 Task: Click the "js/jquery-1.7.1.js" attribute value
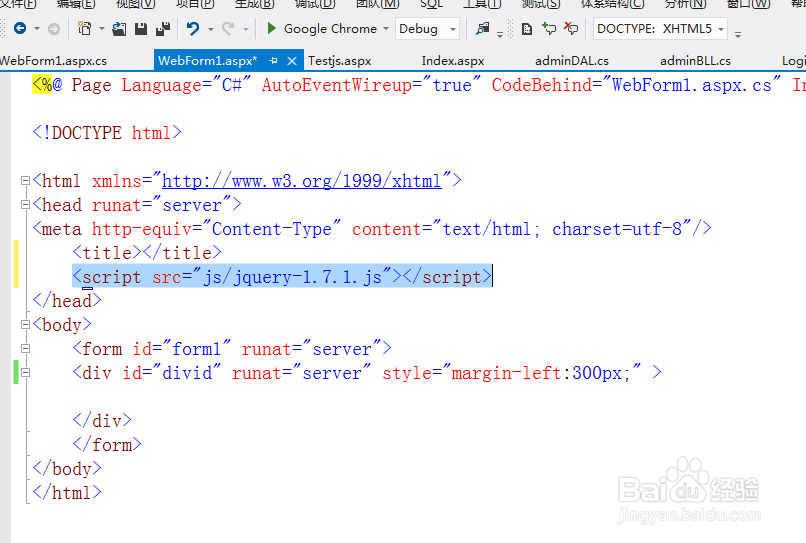click(x=291, y=277)
